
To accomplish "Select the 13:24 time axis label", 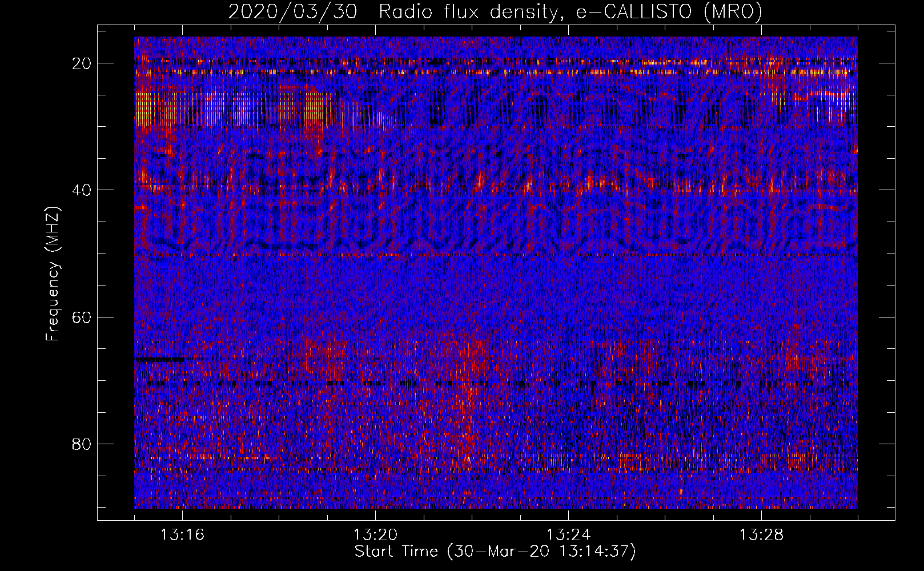I will click(x=568, y=535).
